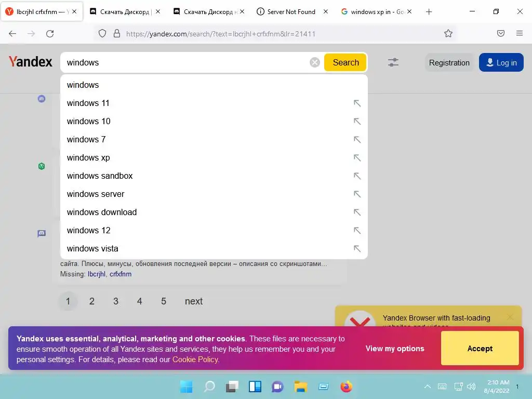Fill search with windows 7 arrow icon
Viewport: 532px width, 399px height.
[x=357, y=139]
